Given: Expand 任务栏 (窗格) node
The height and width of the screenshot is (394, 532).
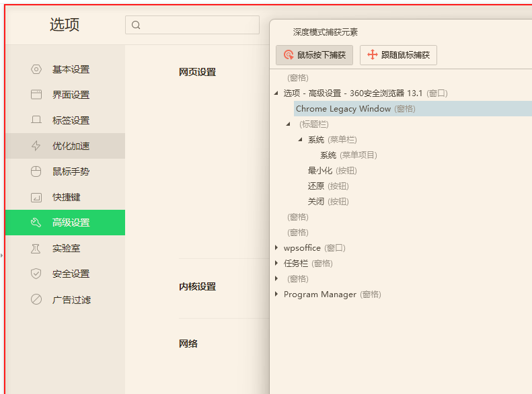Looking at the screenshot, I should (276, 263).
